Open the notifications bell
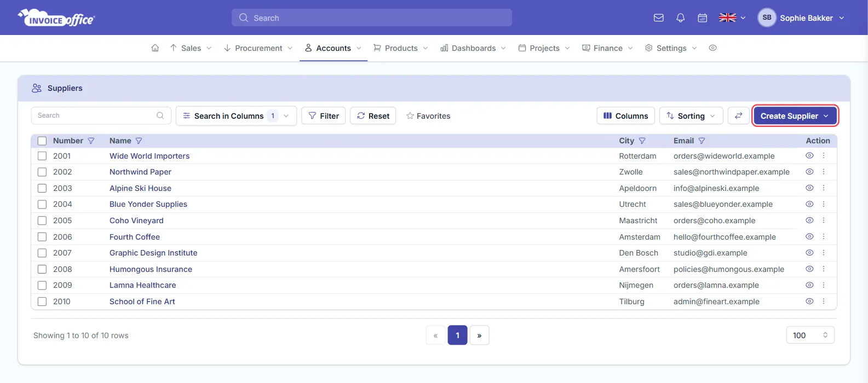Viewport: 868px width, 383px height. [x=681, y=18]
